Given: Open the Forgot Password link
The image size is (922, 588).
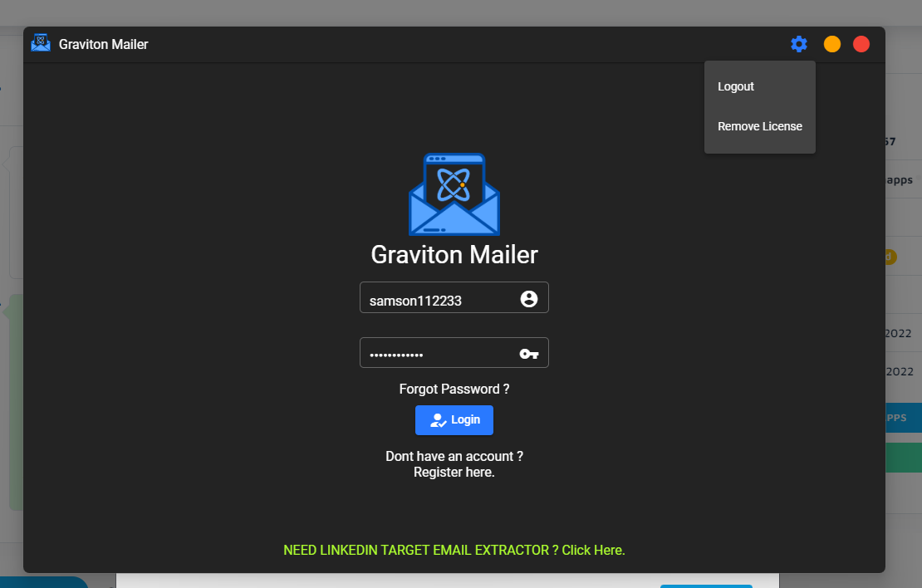Looking at the screenshot, I should [454, 390].
